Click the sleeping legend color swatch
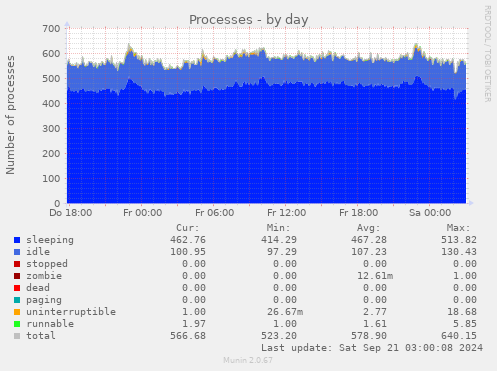This screenshot has width=497, height=371. click(17, 240)
